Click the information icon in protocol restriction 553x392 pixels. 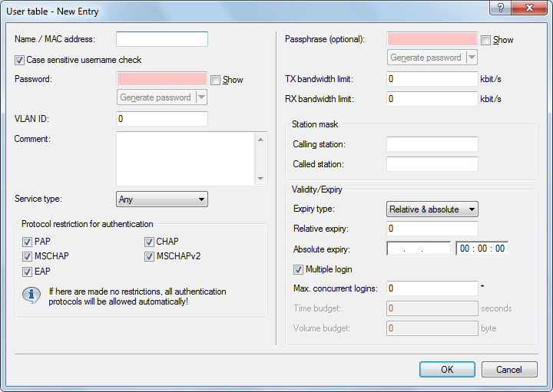tap(31, 295)
